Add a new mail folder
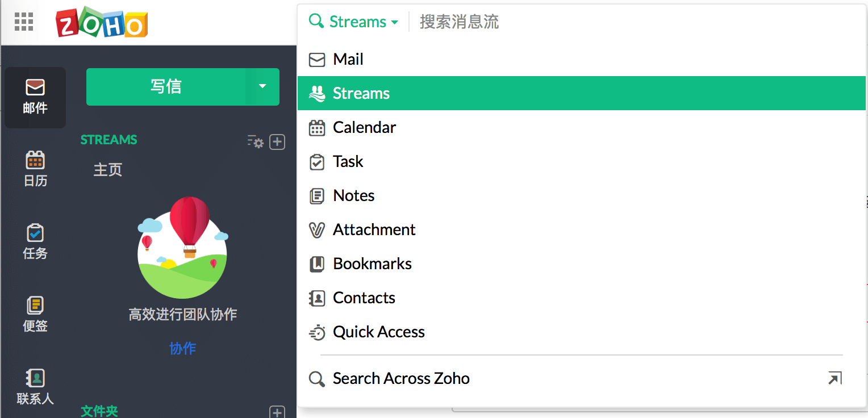The width and height of the screenshot is (868, 418). click(277, 412)
